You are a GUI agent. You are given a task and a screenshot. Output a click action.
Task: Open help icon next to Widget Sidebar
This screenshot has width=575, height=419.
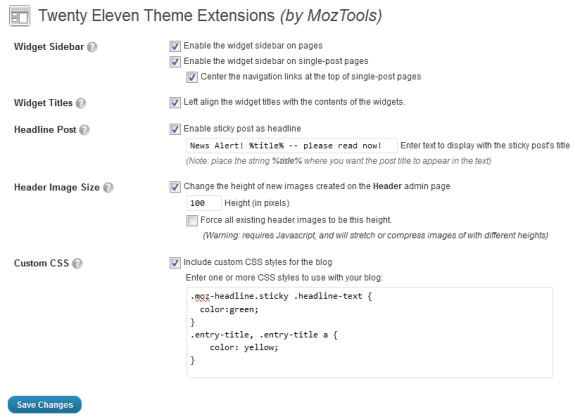[92, 47]
